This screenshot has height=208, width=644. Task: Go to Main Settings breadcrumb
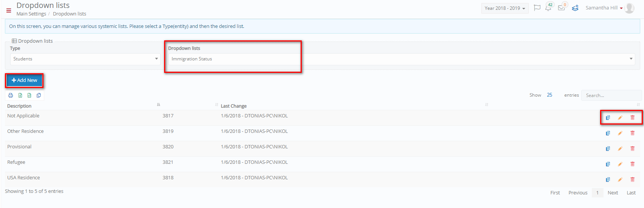pyautogui.click(x=31, y=14)
